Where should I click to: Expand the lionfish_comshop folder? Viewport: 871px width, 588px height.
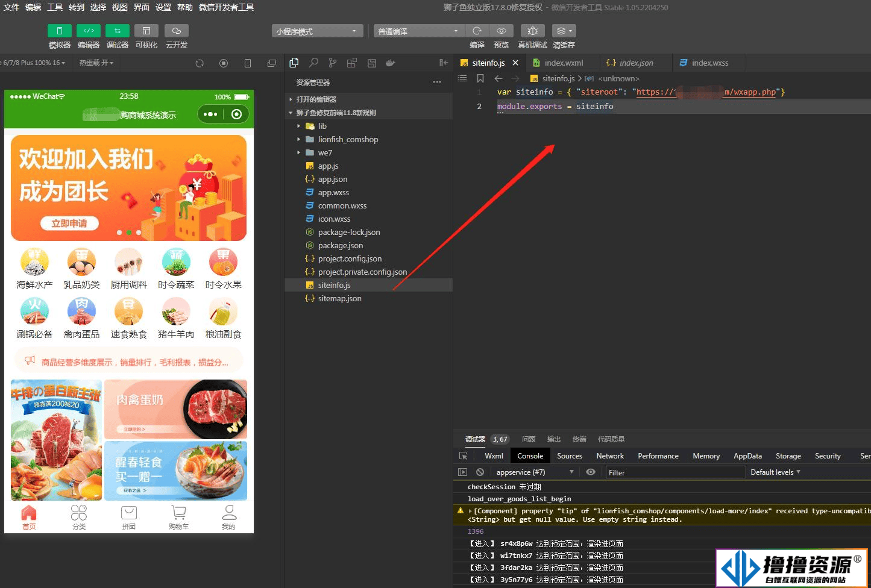pos(368,139)
